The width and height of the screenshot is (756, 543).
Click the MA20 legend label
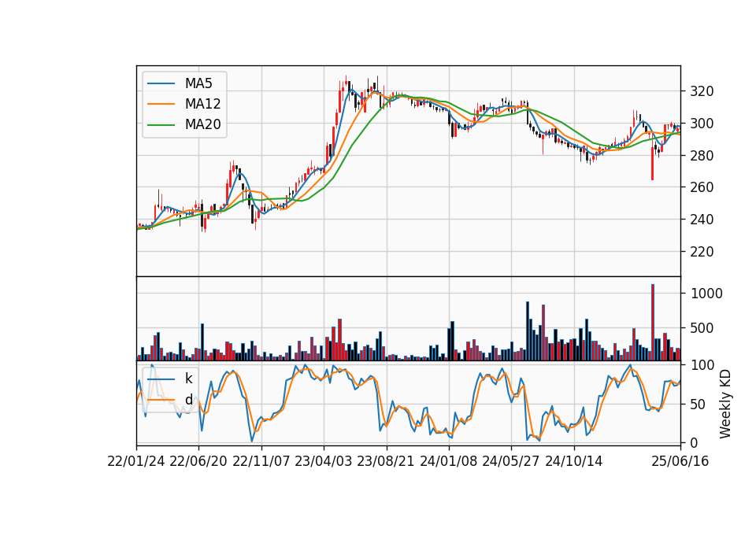202,124
